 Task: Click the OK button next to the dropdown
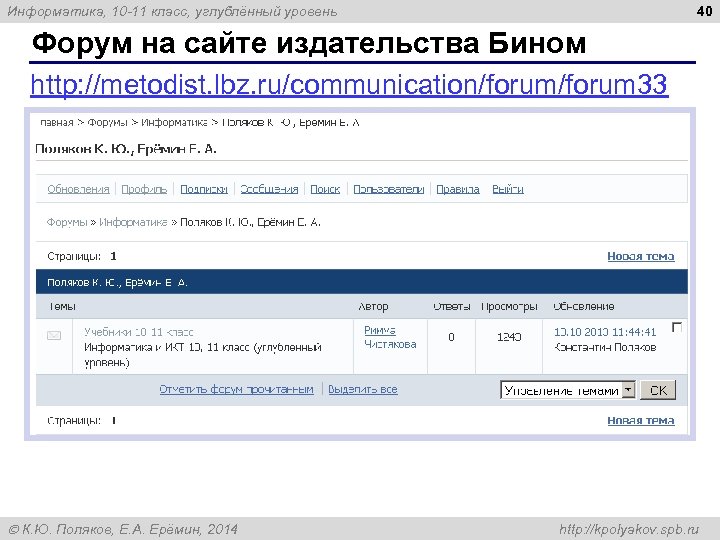click(x=658, y=390)
